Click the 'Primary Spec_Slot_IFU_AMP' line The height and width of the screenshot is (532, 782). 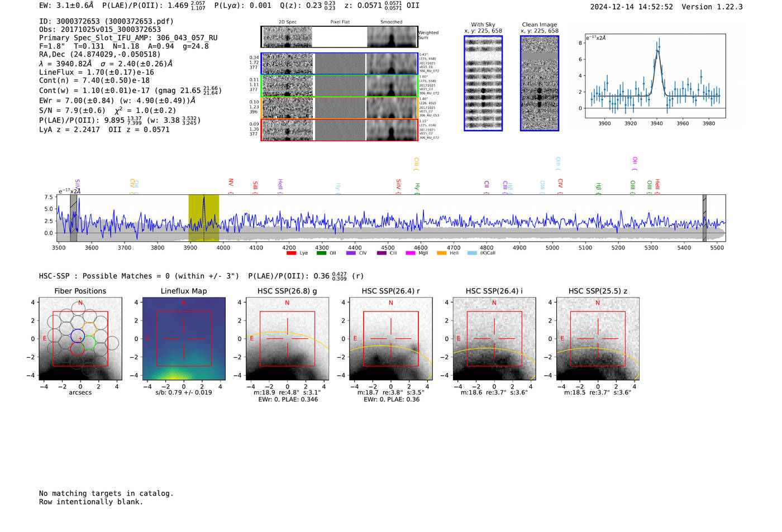point(128,38)
